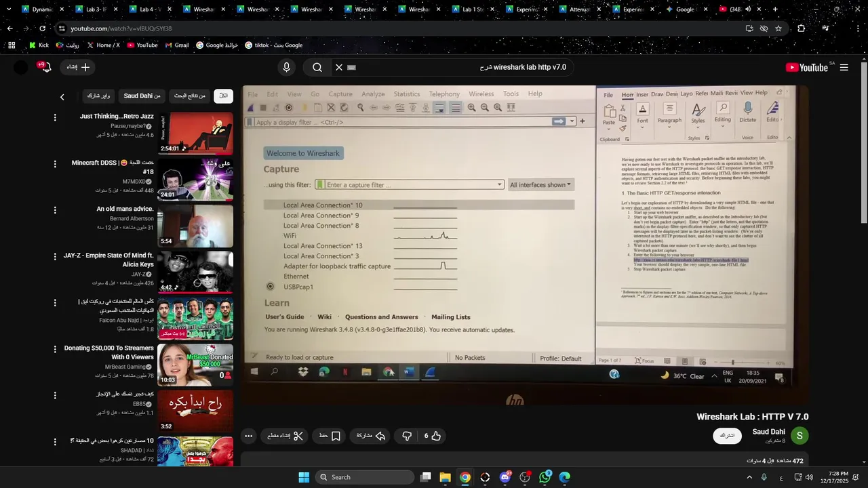Open the Saud Dahi channel name link
Screen dimensions: 868x488
[768, 432]
